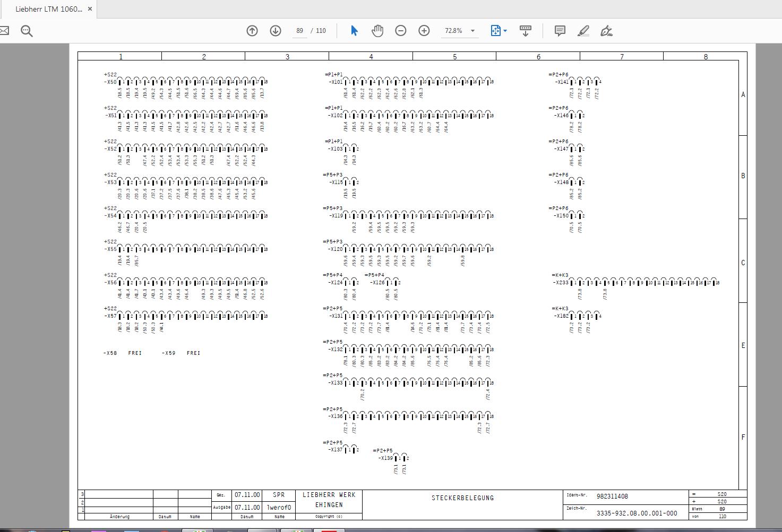Click connector label -X50
This screenshot has height=532, width=782.
coord(110,82)
